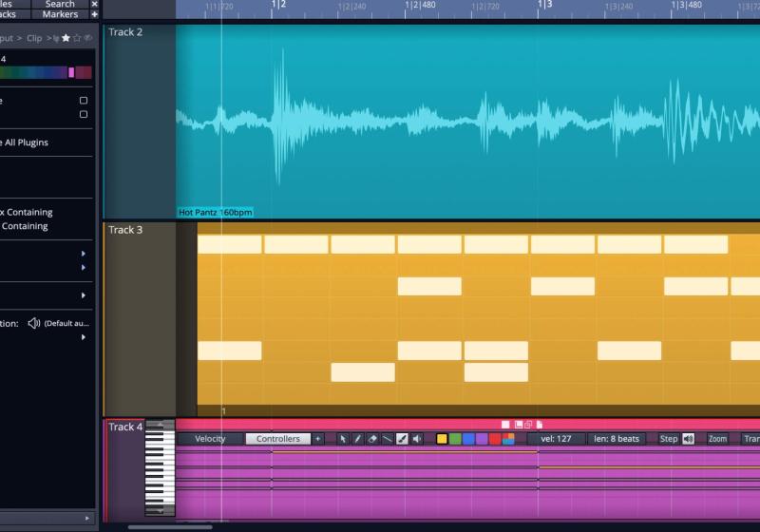The height and width of the screenshot is (532, 760).
Task: Click the overlapping-windows icon atop Track 4 clip
Action: point(518,425)
